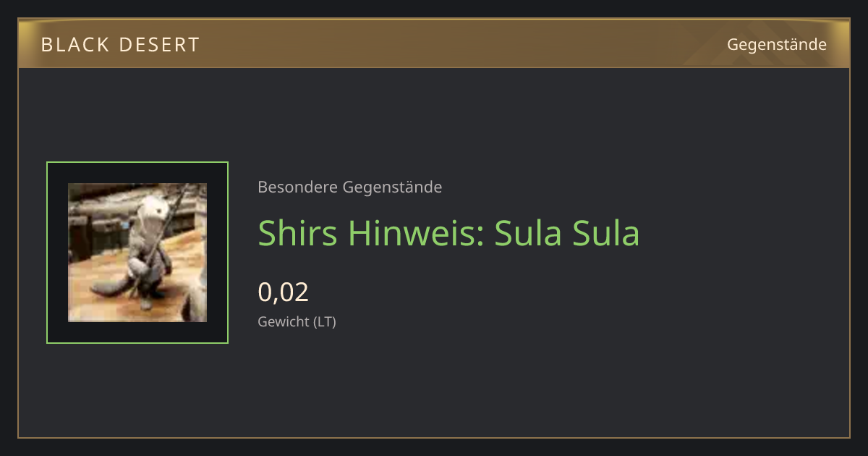Select the Sula Sula part of the name
The width and height of the screenshot is (868, 456).
click(x=567, y=233)
